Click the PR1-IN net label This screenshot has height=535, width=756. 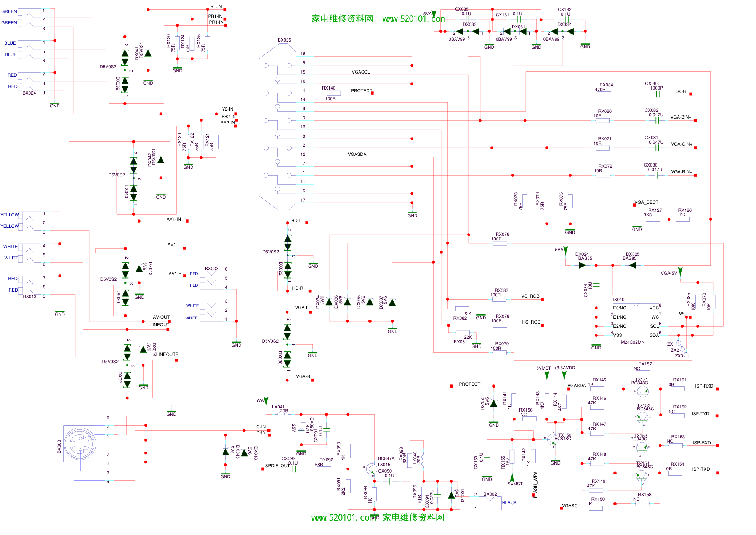point(216,22)
